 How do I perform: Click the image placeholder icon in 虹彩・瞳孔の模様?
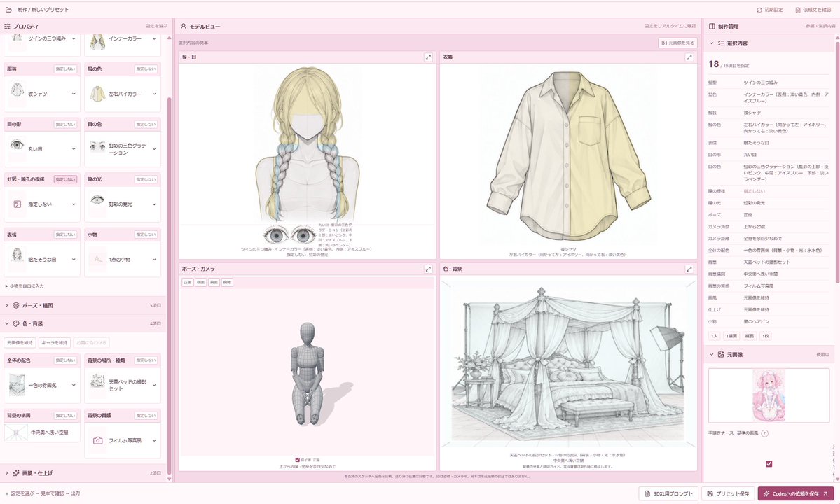[17, 204]
